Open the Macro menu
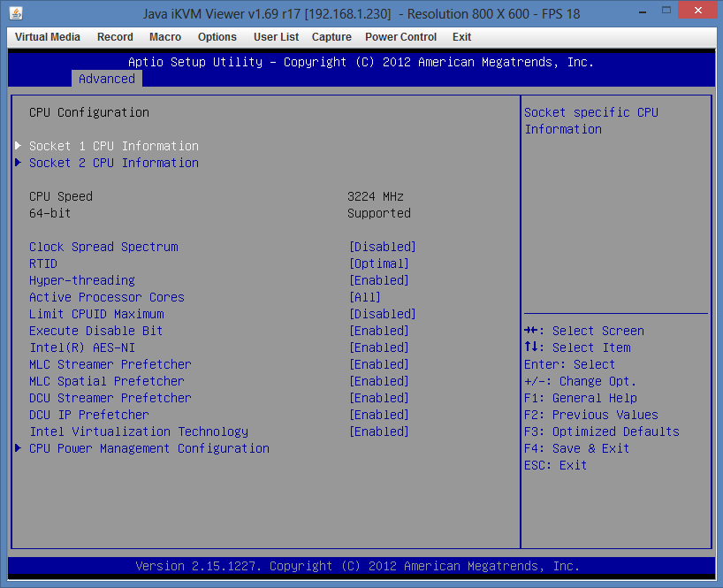Image resolution: width=723 pixels, height=588 pixels. (x=165, y=37)
